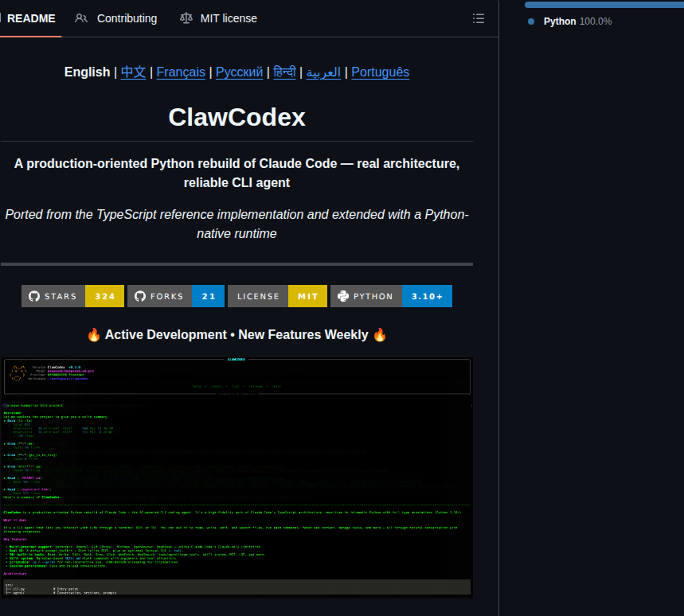Click the 'A production-oriented Python rebuild' tagline
684x616 pixels.
(236, 173)
